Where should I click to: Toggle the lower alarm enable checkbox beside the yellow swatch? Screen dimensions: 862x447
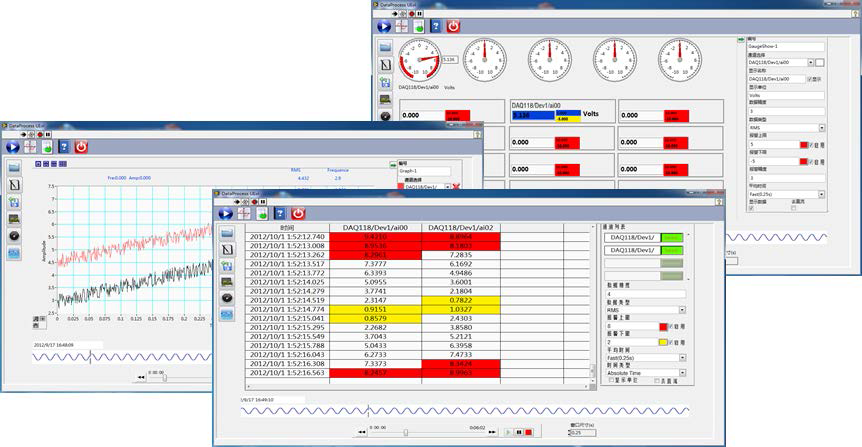point(671,342)
